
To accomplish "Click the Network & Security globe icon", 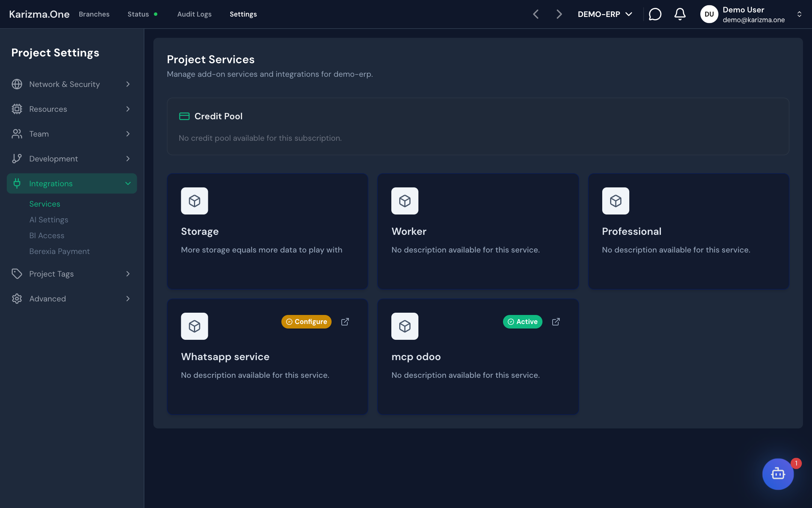I will (17, 84).
